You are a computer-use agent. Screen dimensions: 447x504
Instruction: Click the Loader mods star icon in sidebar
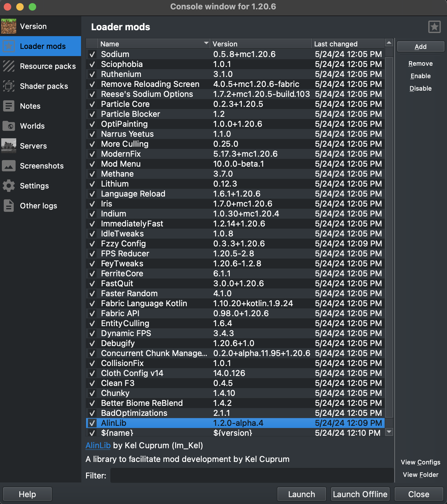9,46
